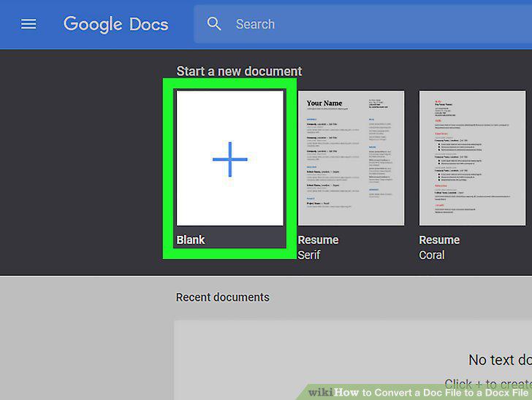Click the blue plus icon
This screenshot has width=532, height=400.
tap(230, 159)
